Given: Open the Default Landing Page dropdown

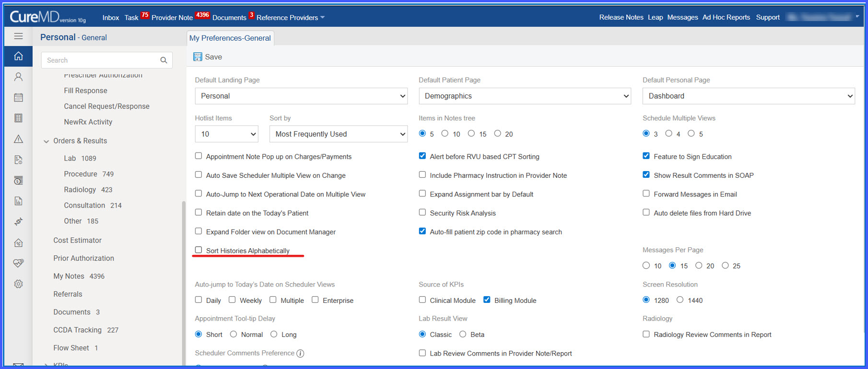Looking at the screenshot, I should click(x=301, y=96).
